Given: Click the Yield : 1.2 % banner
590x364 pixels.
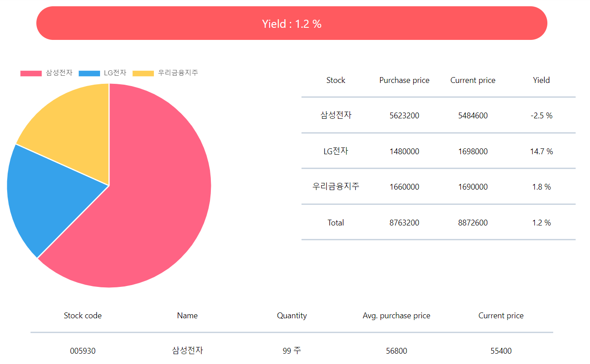Looking at the screenshot, I should click(292, 23).
